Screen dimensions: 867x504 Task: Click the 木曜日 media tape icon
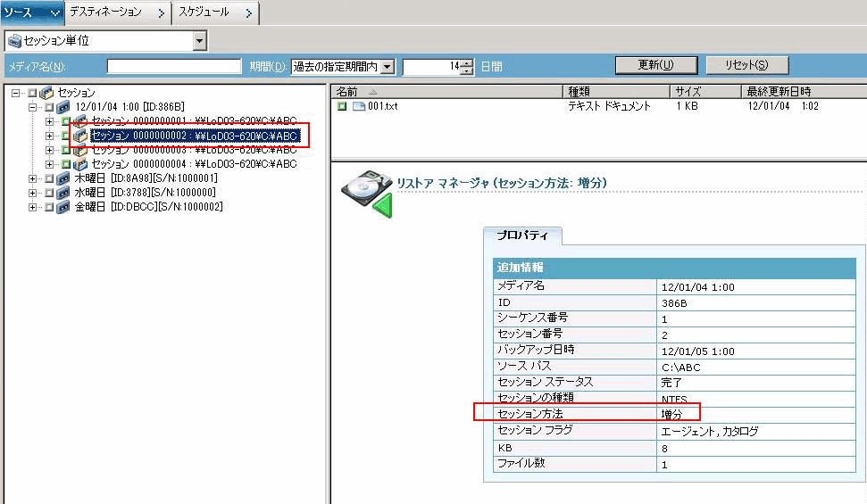point(63,178)
